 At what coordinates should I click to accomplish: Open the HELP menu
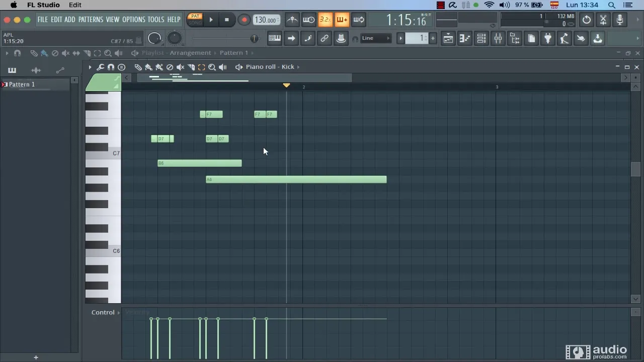pyautogui.click(x=174, y=20)
